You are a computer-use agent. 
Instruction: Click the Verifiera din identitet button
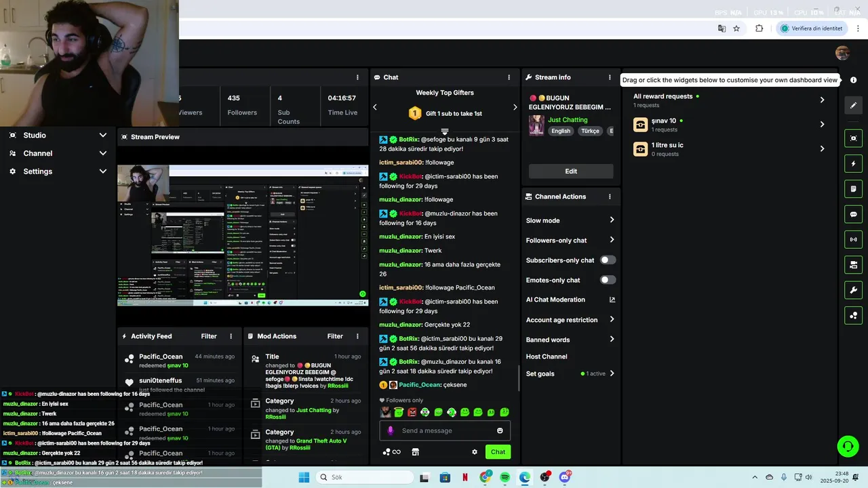(811, 28)
